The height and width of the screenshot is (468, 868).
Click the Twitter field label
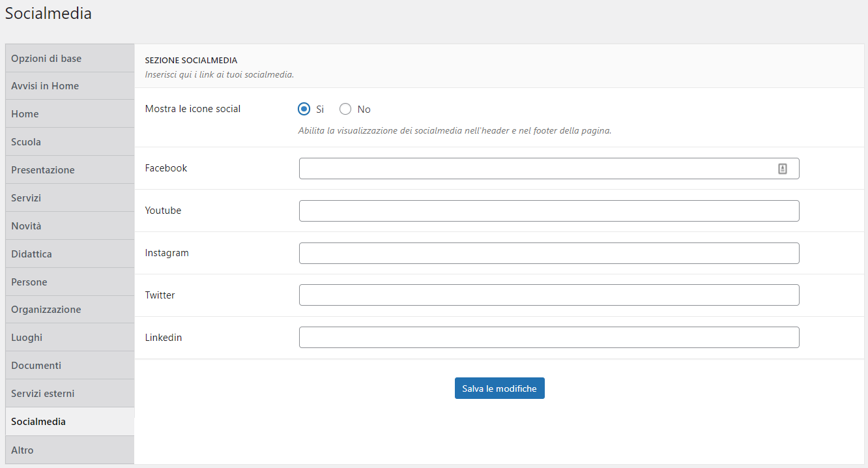pyautogui.click(x=160, y=295)
